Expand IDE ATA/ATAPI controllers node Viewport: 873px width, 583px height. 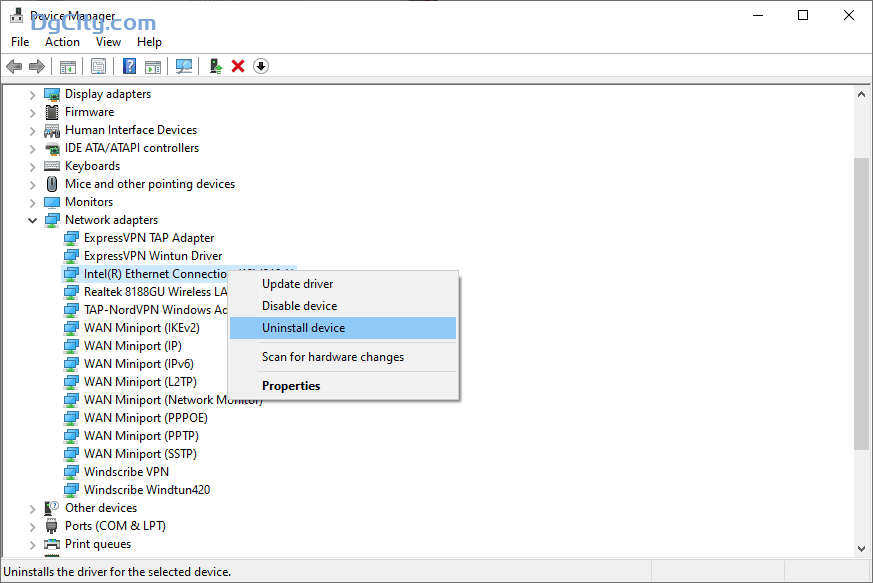click(32, 149)
